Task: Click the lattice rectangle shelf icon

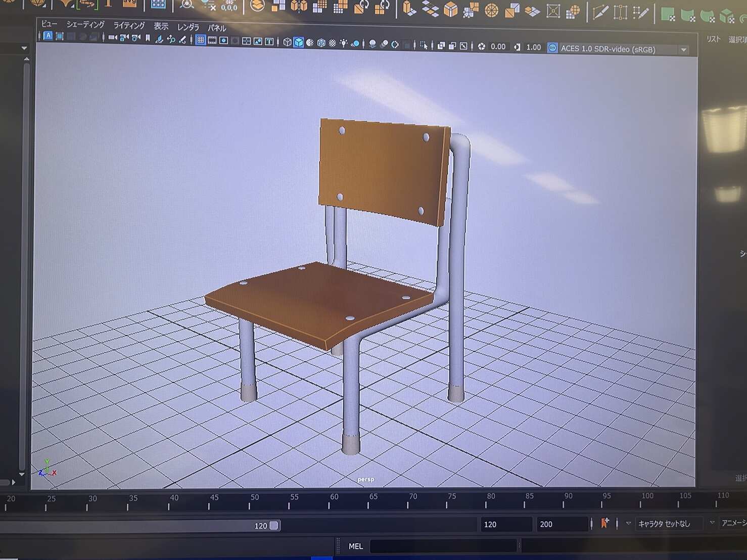Action: coord(621,13)
